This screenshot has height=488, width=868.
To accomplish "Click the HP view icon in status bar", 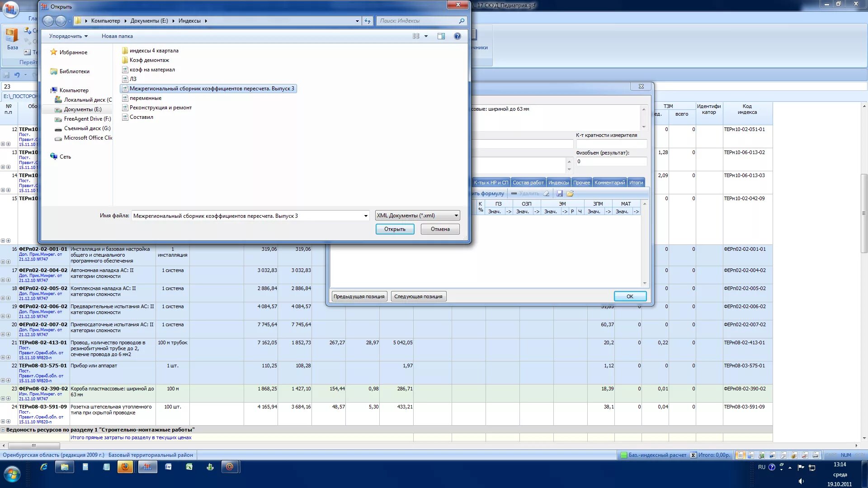I will pyautogui.click(x=773, y=455).
